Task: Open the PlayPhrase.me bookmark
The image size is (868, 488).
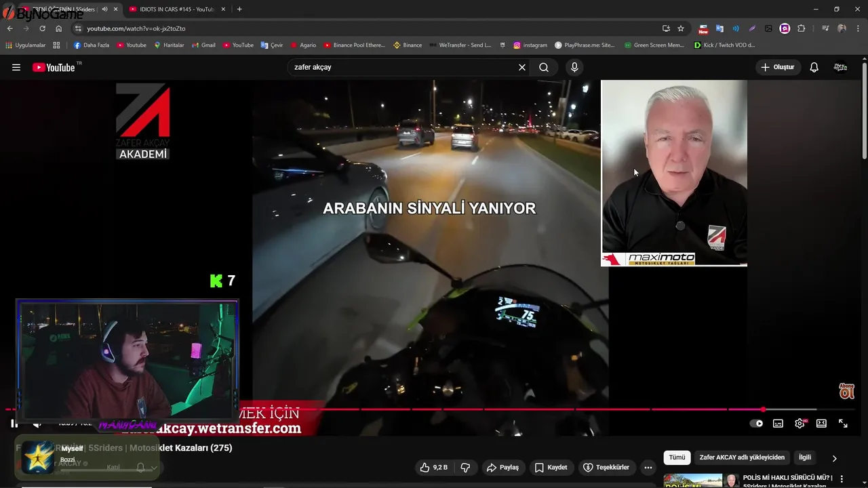Action: pyautogui.click(x=585, y=45)
